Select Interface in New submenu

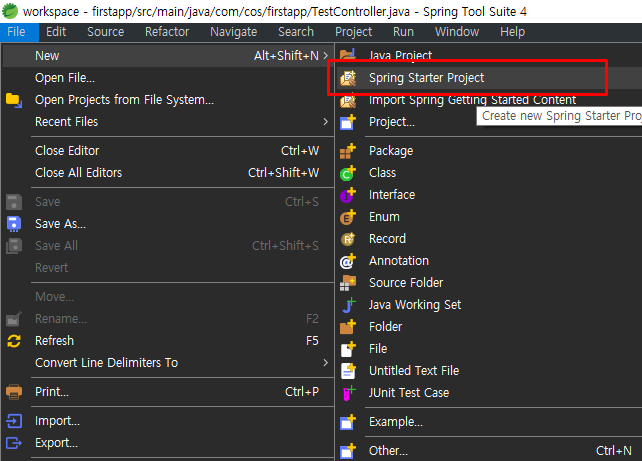point(489,195)
